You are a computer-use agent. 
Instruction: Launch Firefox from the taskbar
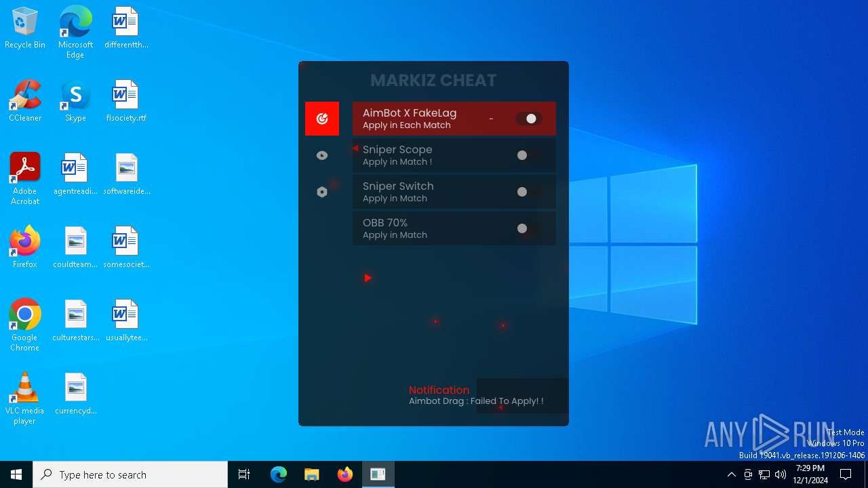[x=345, y=474]
